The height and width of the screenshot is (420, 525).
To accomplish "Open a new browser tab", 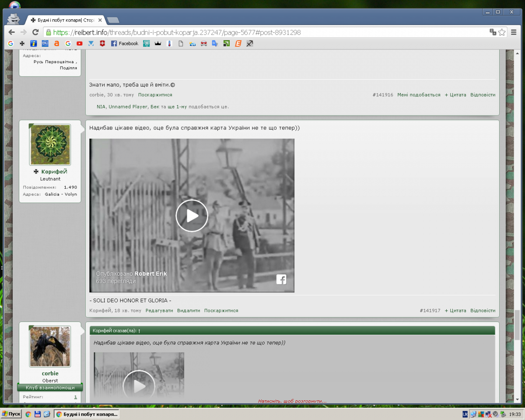I will click(x=113, y=20).
